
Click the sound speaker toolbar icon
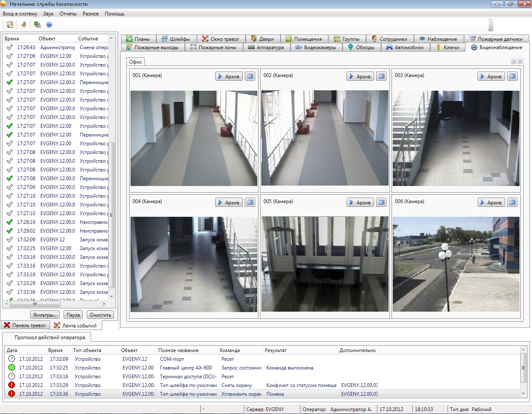click(24, 25)
